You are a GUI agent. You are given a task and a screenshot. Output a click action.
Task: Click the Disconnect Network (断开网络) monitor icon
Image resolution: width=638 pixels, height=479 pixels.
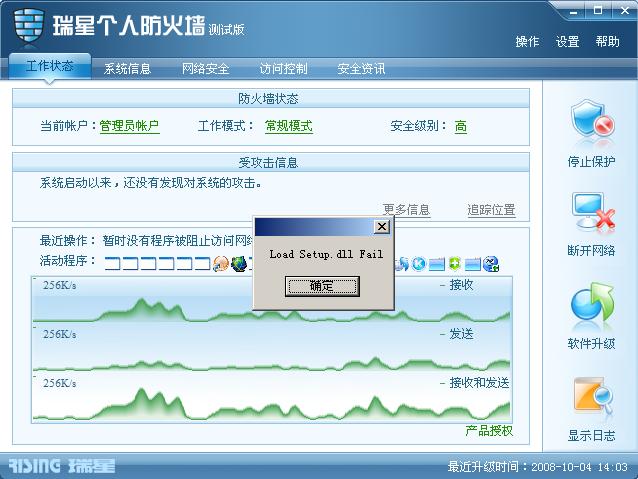click(593, 212)
